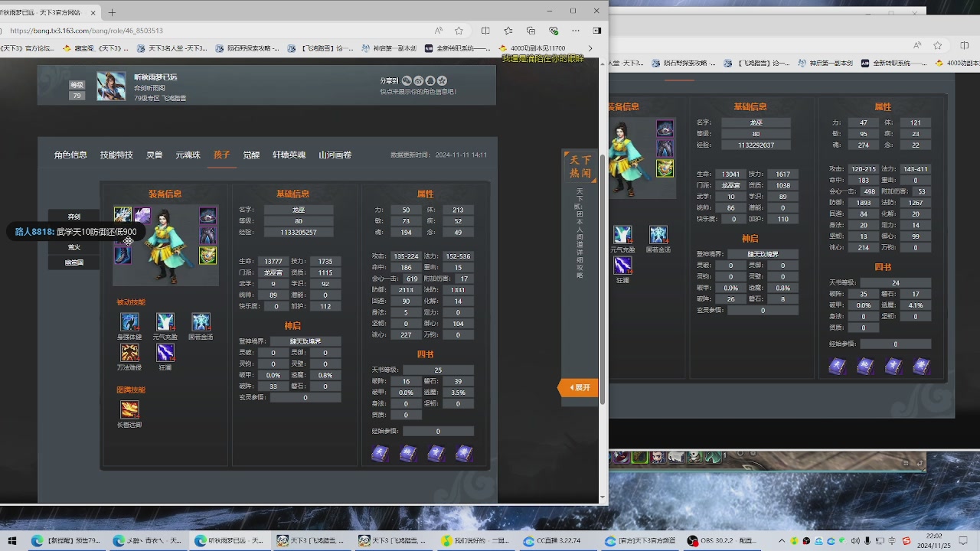Select the 元魂珠 tab
This screenshot has height=551, width=980.
188,155
